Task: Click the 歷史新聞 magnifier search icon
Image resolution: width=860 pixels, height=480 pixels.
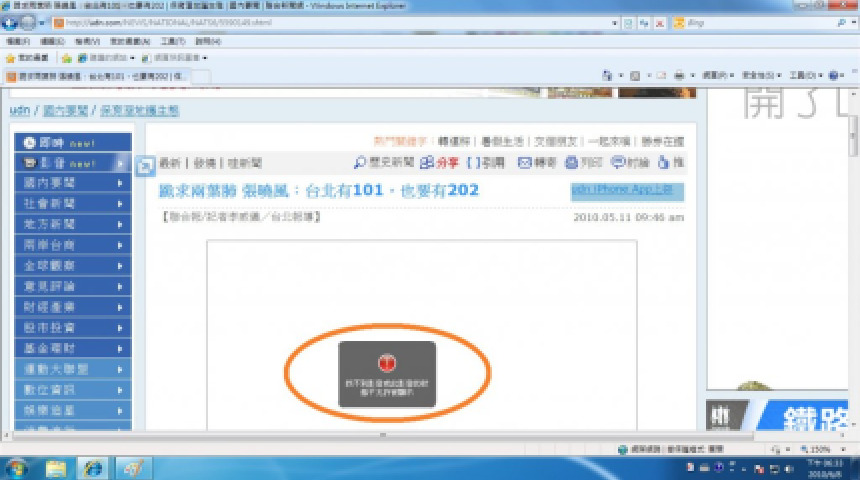Action: tap(360, 163)
